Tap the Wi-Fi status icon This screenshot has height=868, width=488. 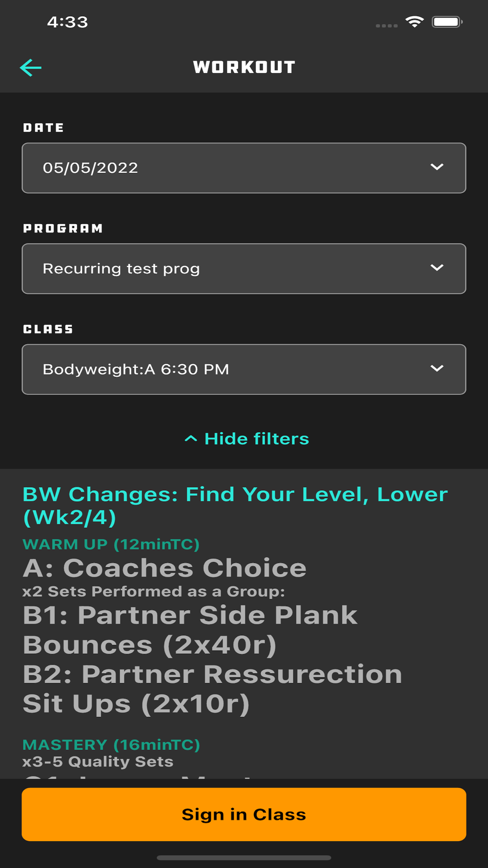click(414, 22)
